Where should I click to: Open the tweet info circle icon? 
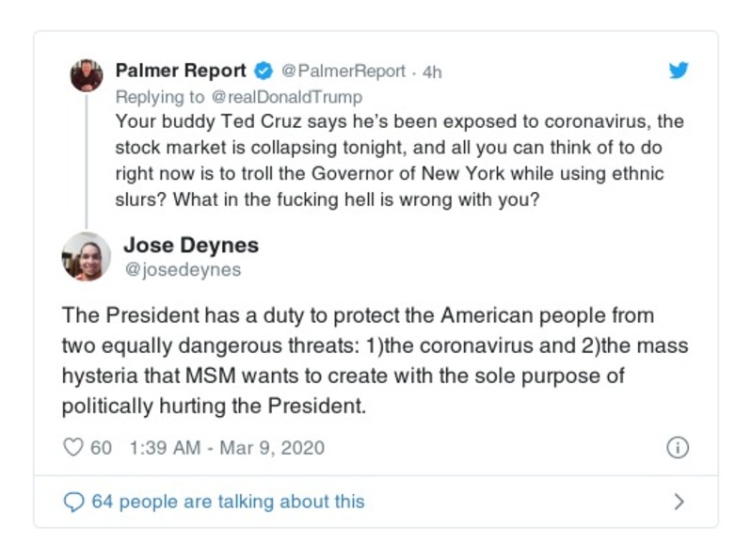pos(677,448)
